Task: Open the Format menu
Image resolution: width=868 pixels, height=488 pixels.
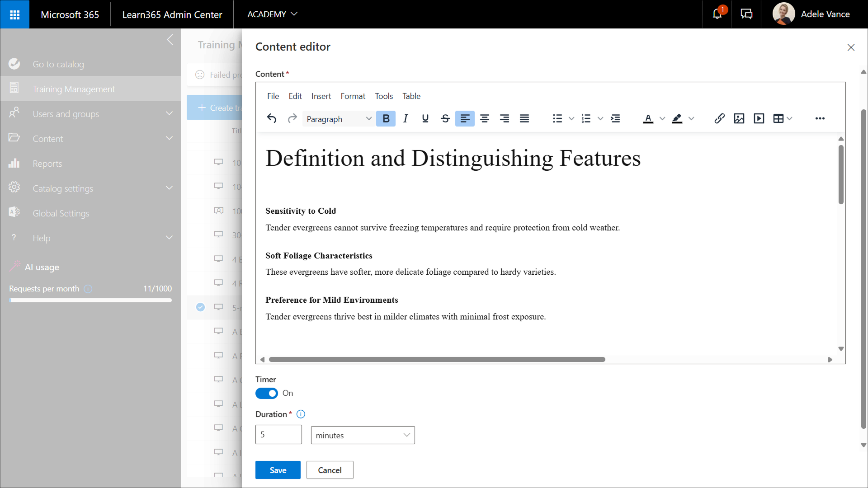Action: (353, 96)
